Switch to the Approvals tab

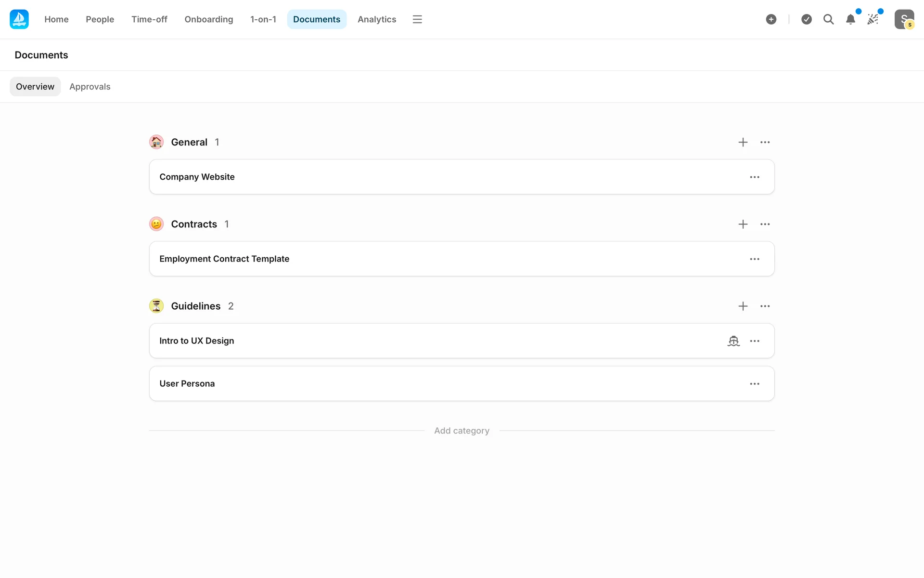tap(90, 87)
